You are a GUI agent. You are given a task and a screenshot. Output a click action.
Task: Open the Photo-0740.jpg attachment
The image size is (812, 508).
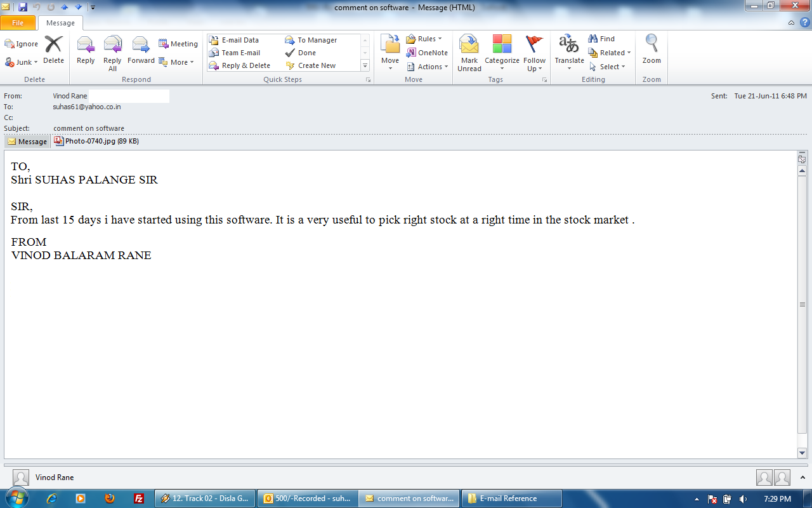pos(96,141)
